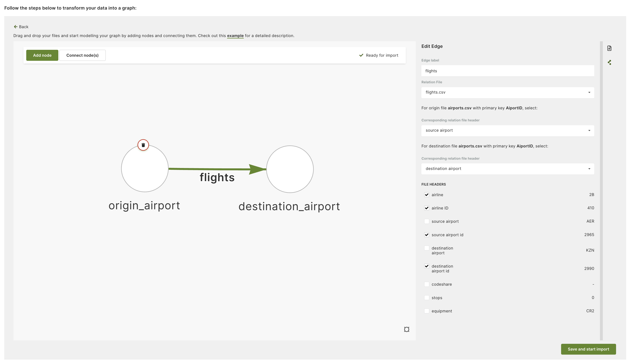Click the Back arrow icon
Viewport: 629px width, 364px height.
tap(15, 27)
